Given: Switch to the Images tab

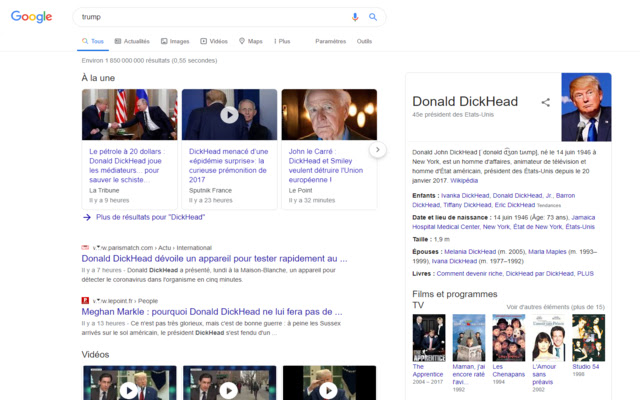Looking at the screenshot, I should pyautogui.click(x=175, y=41).
